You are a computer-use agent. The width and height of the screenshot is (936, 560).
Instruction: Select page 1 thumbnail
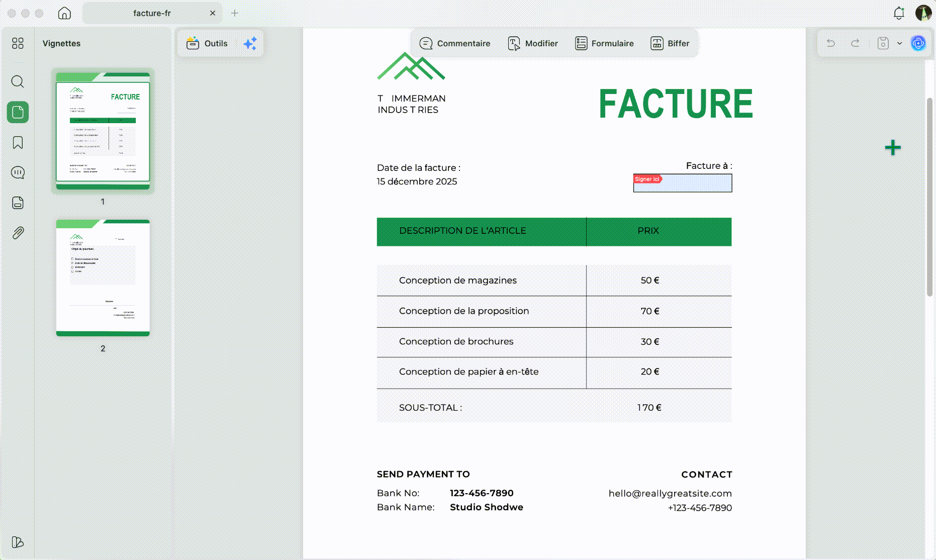click(x=103, y=131)
